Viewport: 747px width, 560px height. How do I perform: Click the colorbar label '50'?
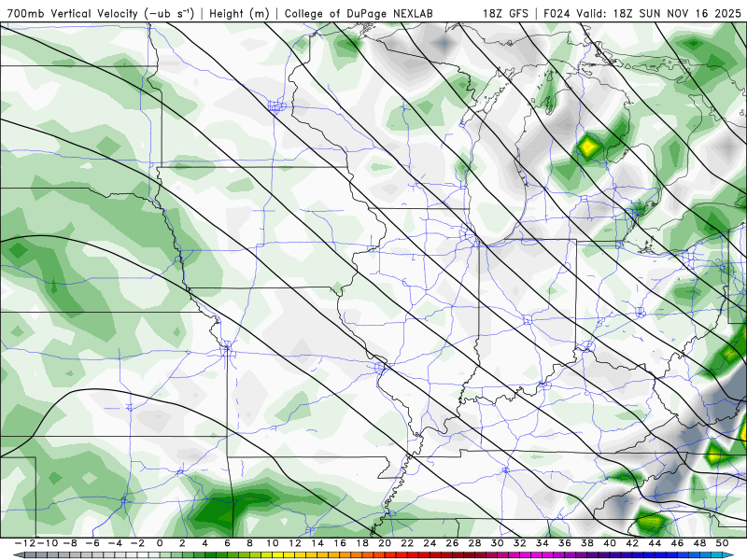tap(722, 543)
